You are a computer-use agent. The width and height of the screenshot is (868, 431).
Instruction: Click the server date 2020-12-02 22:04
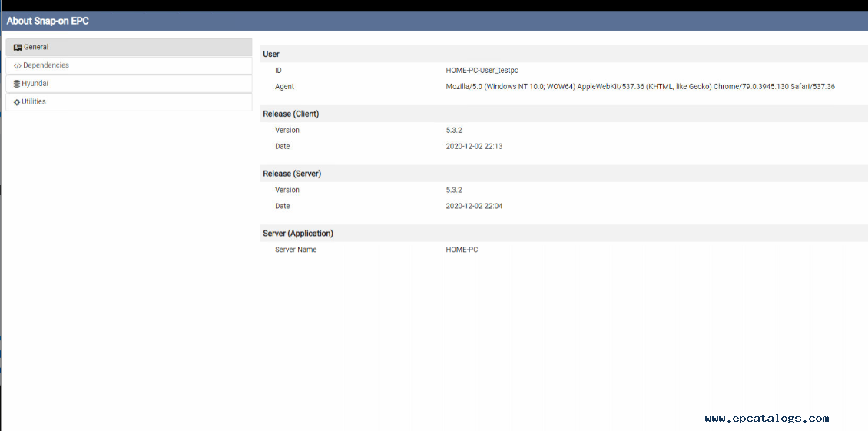pyautogui.click(x=474, y=206)
